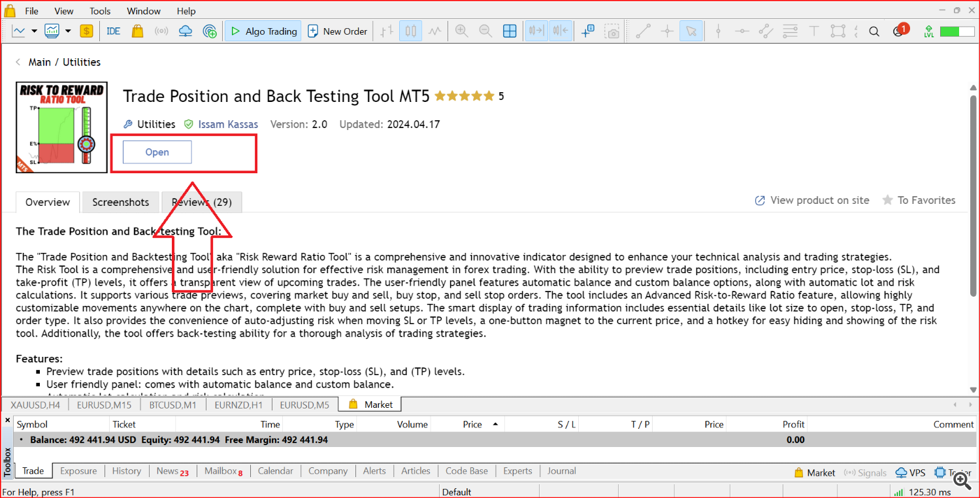Open the search magnifier in toolbar
980x498 pixels.
[x=874, y=31]
